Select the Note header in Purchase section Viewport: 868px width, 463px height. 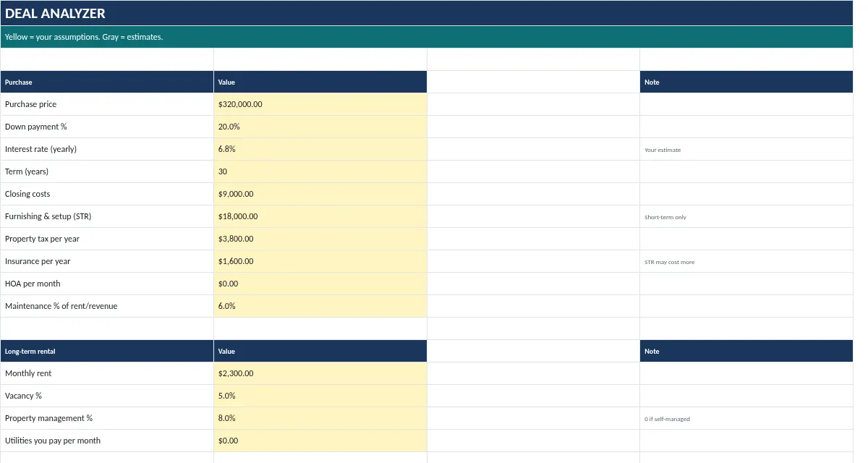pos(746,82)
